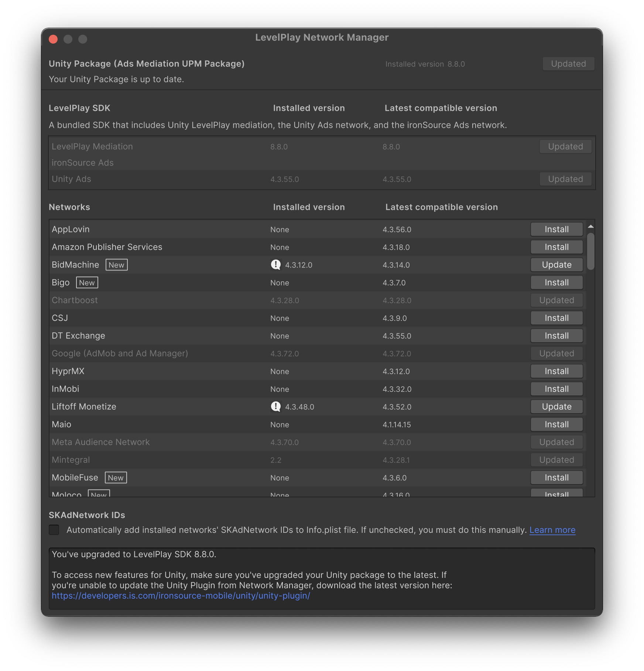Install the CSJ network
644x671 pixels.
556,318
